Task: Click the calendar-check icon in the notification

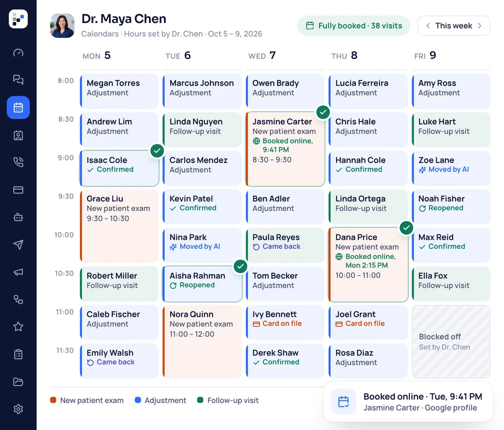Action: point(343,402)
